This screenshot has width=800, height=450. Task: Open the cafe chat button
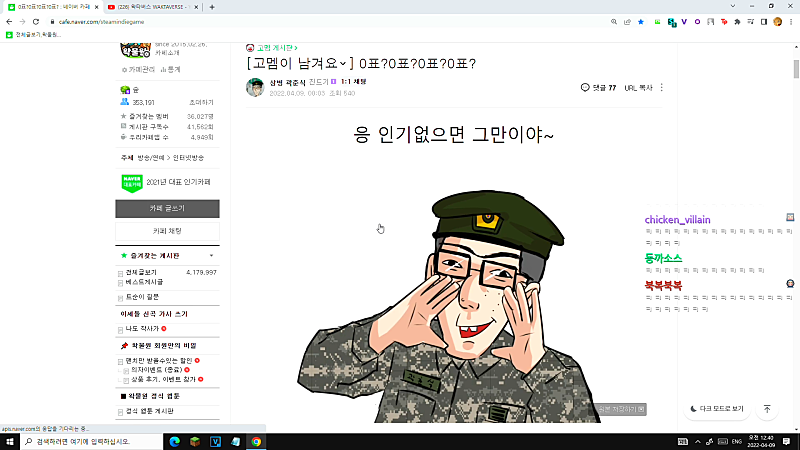pos(167,231)
